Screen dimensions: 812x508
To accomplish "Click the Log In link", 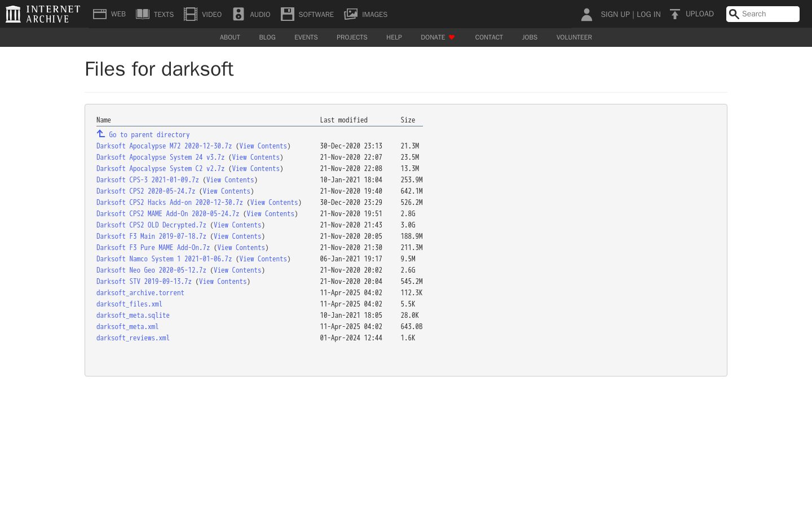I will coord(648,14).
